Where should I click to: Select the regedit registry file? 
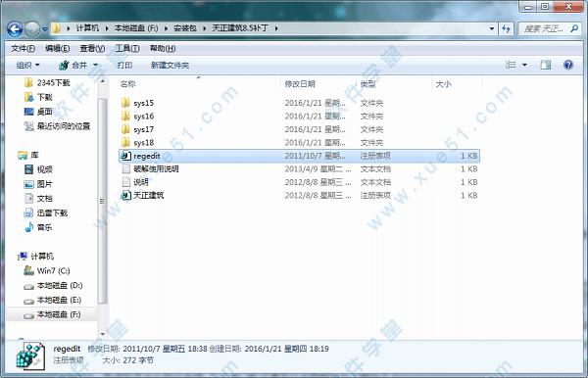pyautogui.click(x=299, y=156)
